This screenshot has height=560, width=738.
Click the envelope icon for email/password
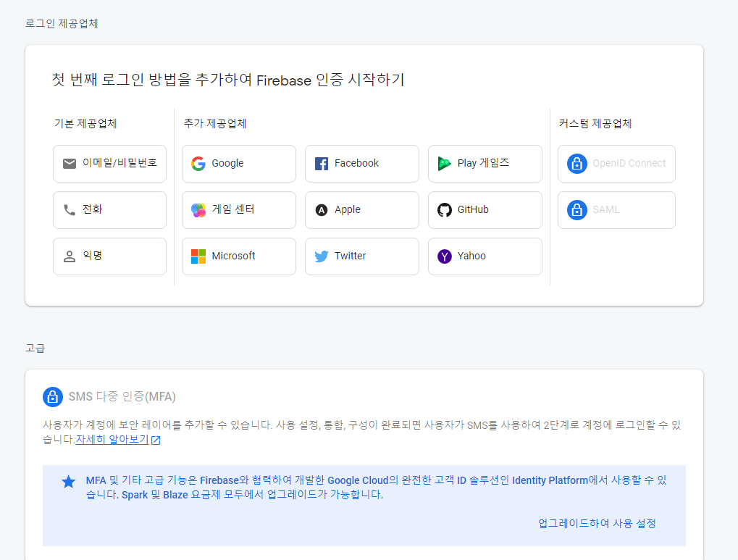click(x=70, y=164)
